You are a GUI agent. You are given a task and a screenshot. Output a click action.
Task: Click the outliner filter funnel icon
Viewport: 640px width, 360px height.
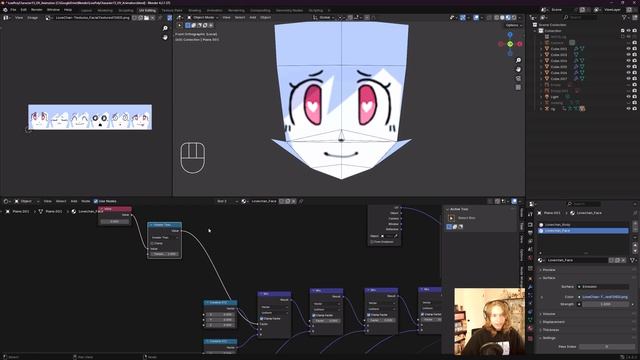tap(624, 18)
